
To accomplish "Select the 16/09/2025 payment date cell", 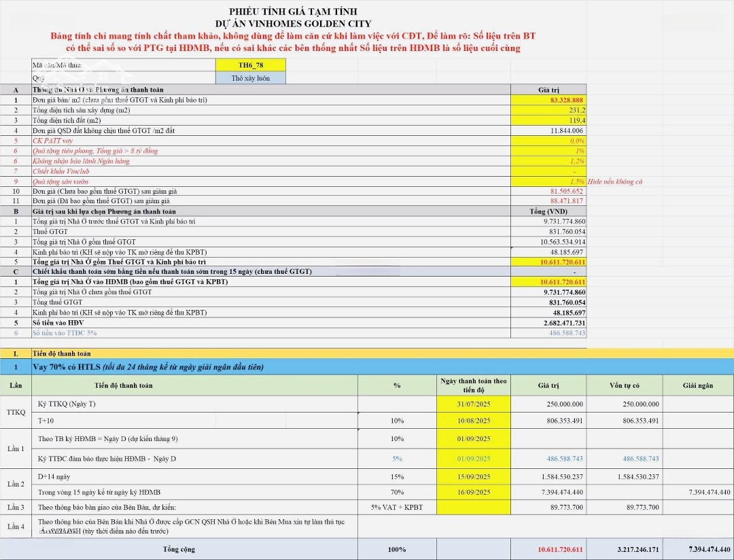I will click(474, 492).
